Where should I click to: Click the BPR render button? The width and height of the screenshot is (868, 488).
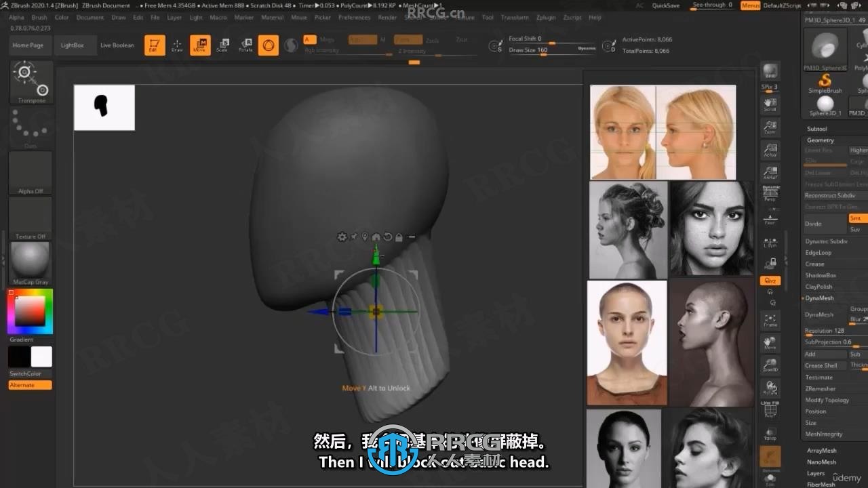coord(770,72)
